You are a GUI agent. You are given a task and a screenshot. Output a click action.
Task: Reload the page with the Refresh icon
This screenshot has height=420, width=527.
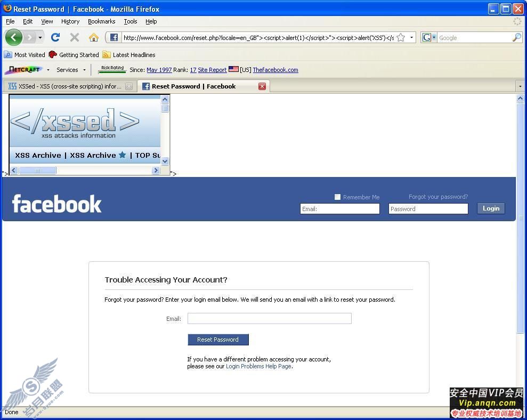click(x=55, y=37)
